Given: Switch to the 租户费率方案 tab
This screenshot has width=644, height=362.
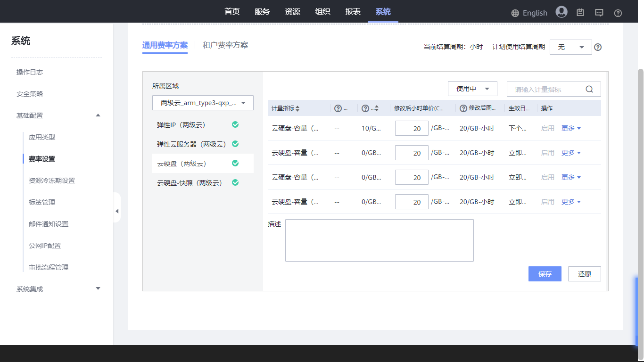Looking at the screenshot, I should tap(225, 45).
